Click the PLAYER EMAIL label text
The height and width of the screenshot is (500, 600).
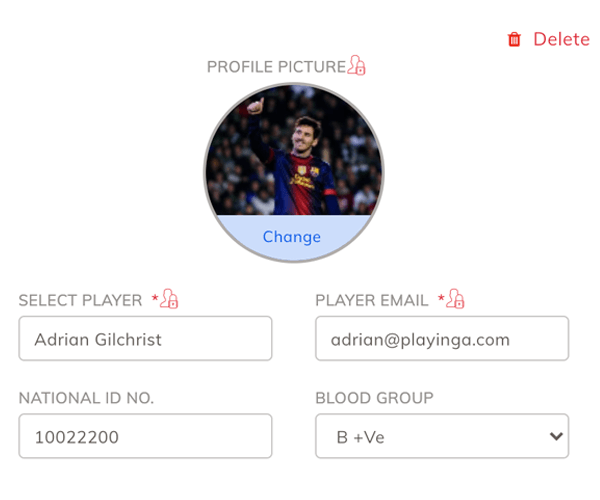372,300
